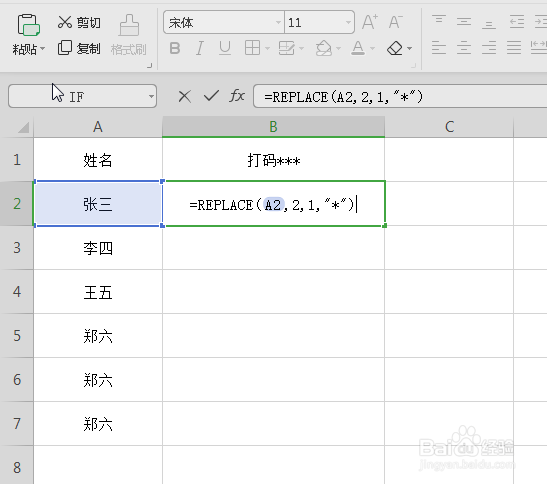Viewport: 547px width, 484px height.
Task: Click cell A1 containing 姓名
Action: [98, 160]
